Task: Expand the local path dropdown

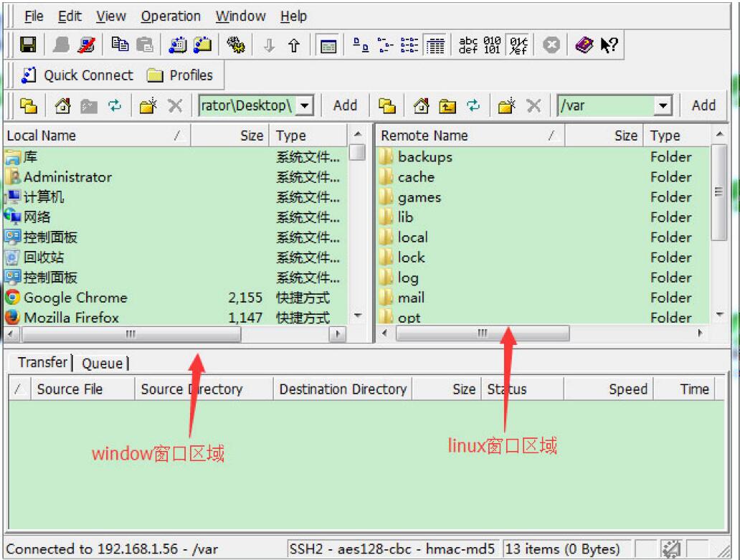Action: pos(305,106)
